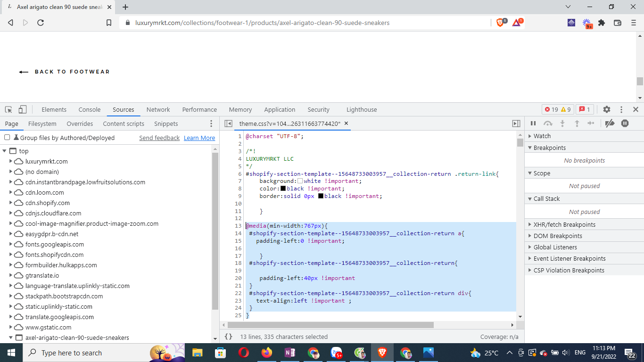Open Firefox from the taskbar
Screen dimensions: 644x362
[x=266, y=353]
